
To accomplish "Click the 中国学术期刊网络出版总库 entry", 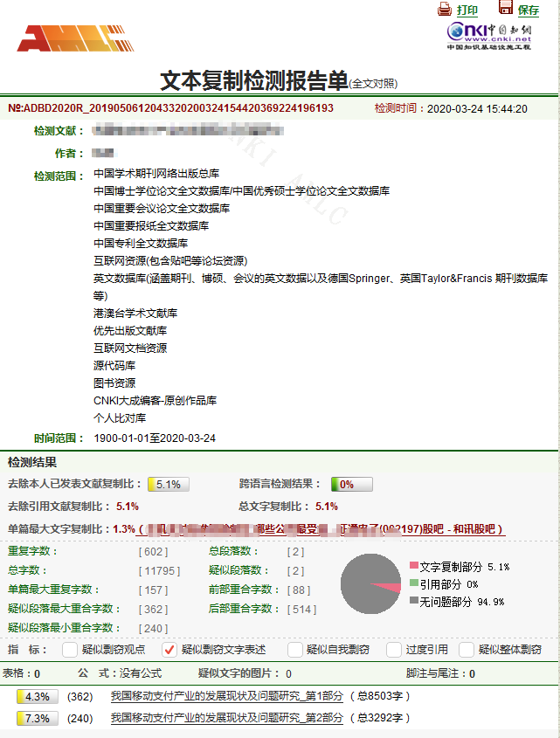I will (x=156, y=174).
